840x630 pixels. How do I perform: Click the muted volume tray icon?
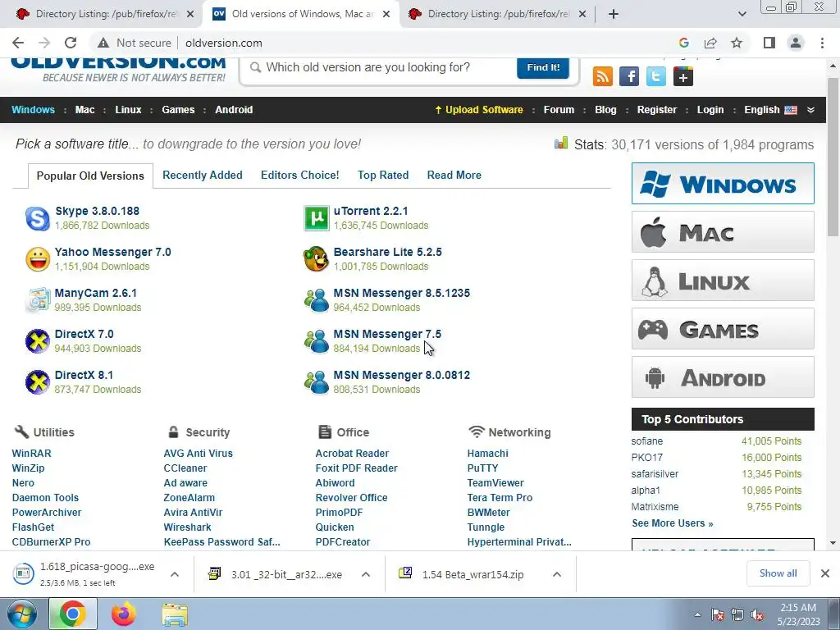757,615
